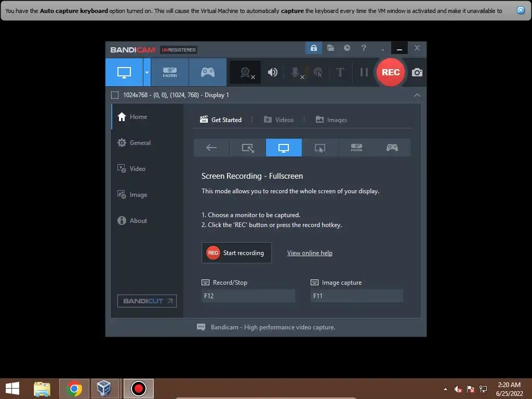The image size is (532, 399).
Task: Open the BANDICUT link button
Action: (147, 301)
